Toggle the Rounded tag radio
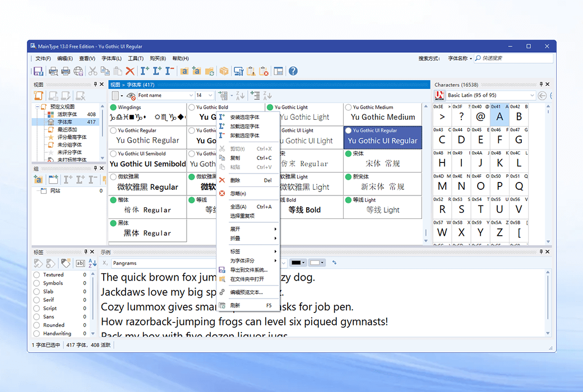Image resolution: width=583 pixels, height=392 pixels. (36, 325)
